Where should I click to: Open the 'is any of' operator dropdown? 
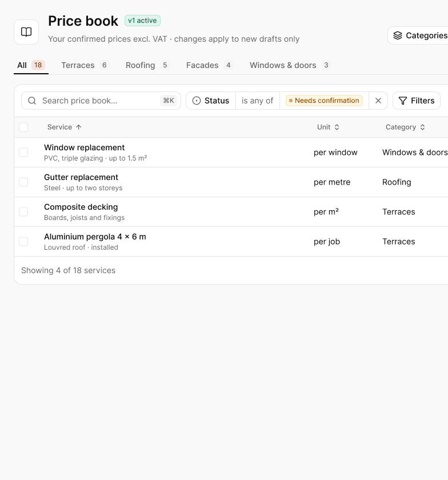[x=258, y=101]
